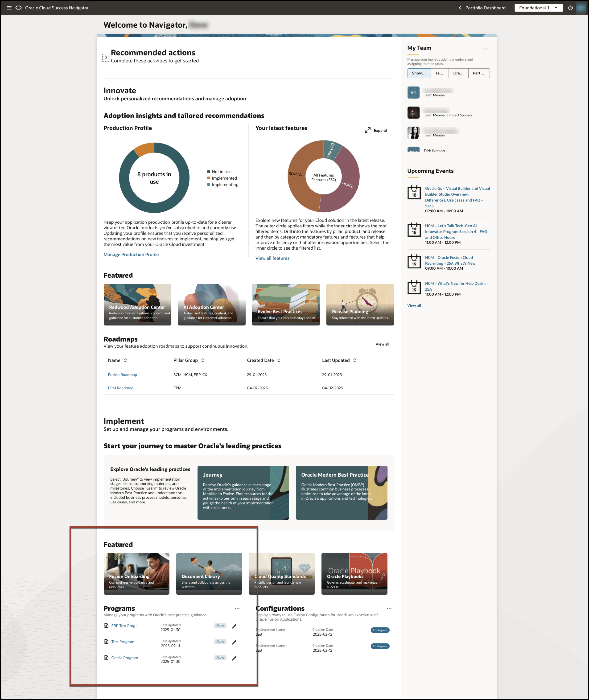Open the Configurations ellipsis menu

389,609
